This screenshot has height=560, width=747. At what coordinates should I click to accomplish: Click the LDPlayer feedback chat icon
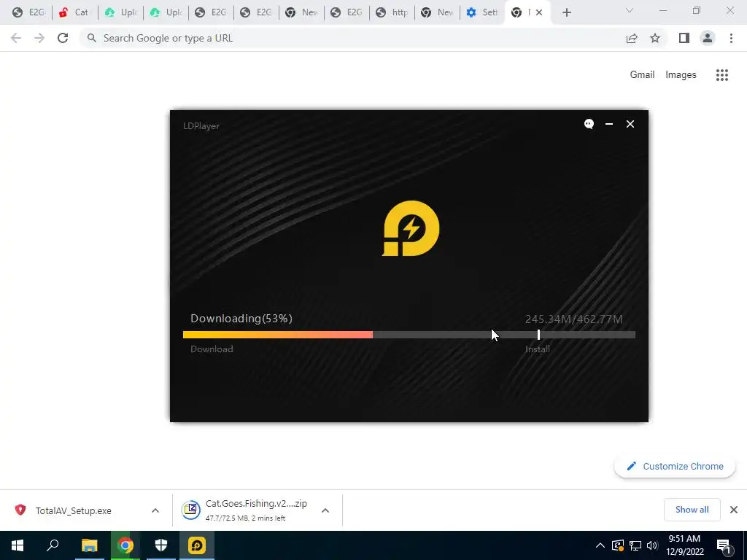[x=589, y=124]
